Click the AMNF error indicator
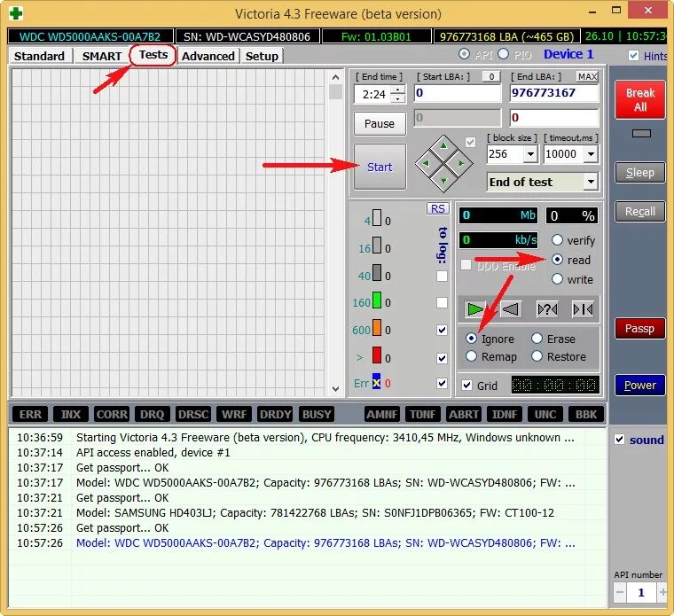This screenshot has height=616, width=674. [x=382, y=414]
